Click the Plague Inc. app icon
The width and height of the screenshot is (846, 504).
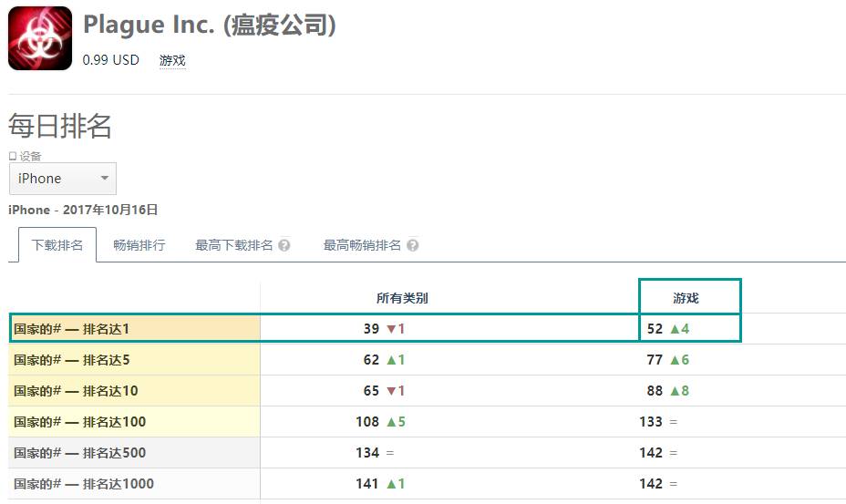[x=40, y=38]
